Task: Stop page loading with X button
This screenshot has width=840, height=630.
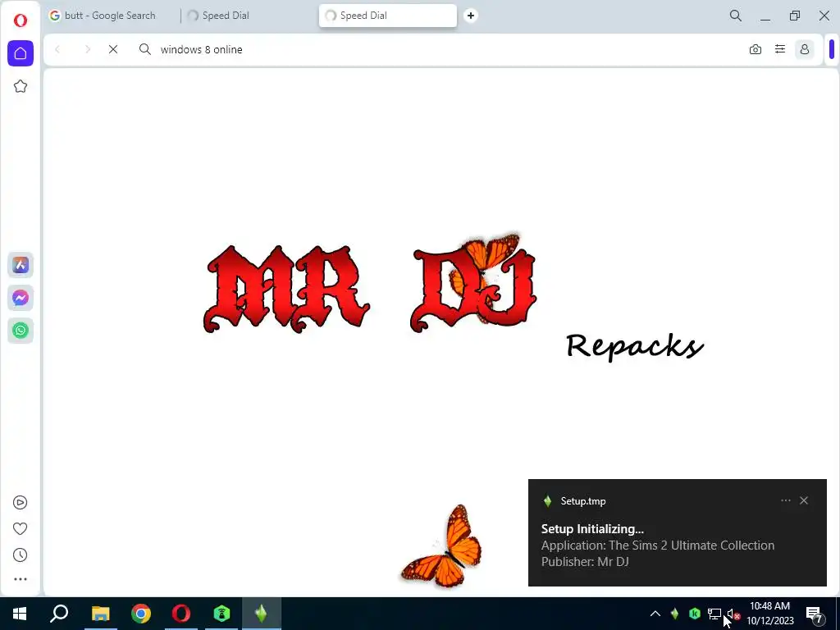Action: (x=113, y=49)
